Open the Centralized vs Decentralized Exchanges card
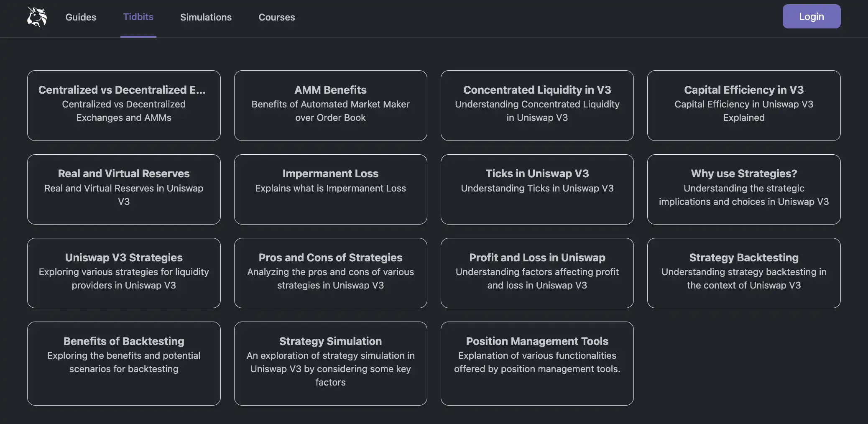 coord(124,105)
